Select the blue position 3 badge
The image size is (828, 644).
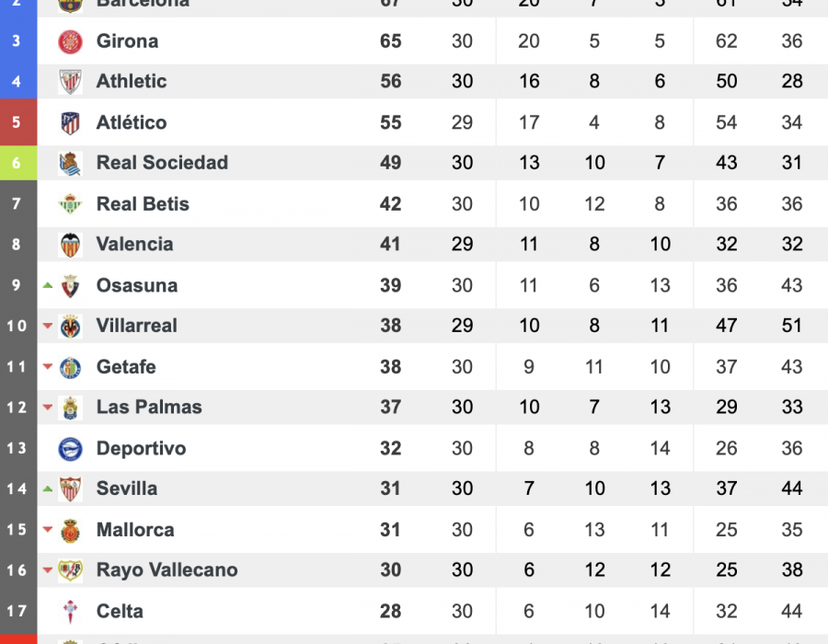(x=18, y=40)
